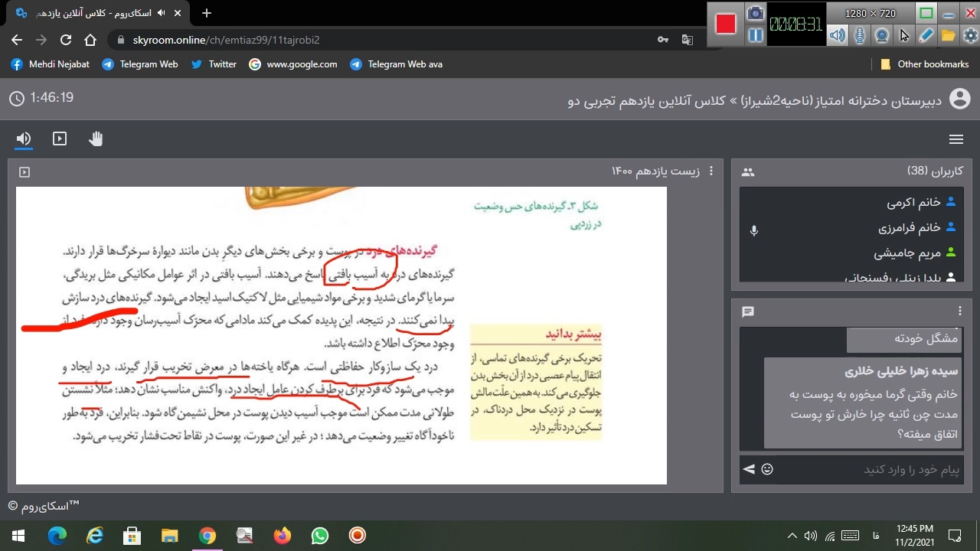
Task: Toggle microphone recording in recorder toolbar
Action: point(860,35)
